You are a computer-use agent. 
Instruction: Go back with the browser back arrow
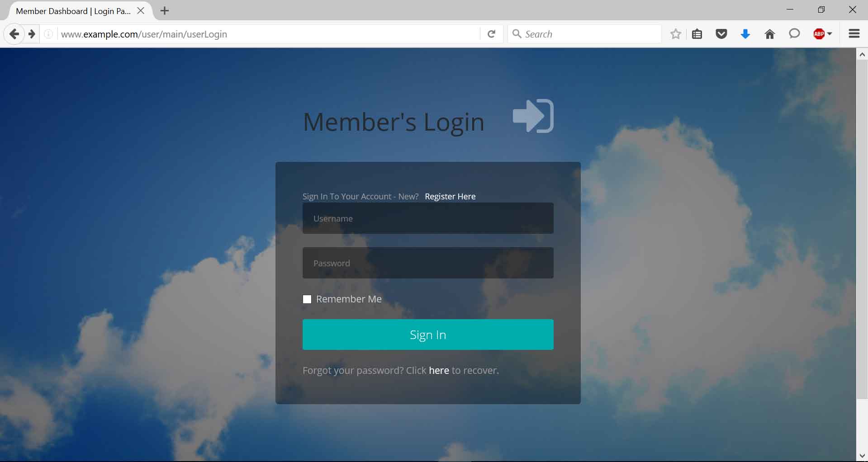click(x=14, y=34)
